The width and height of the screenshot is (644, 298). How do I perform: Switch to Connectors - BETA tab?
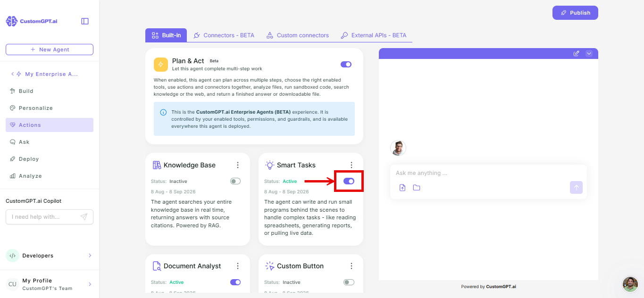[224, 35]
